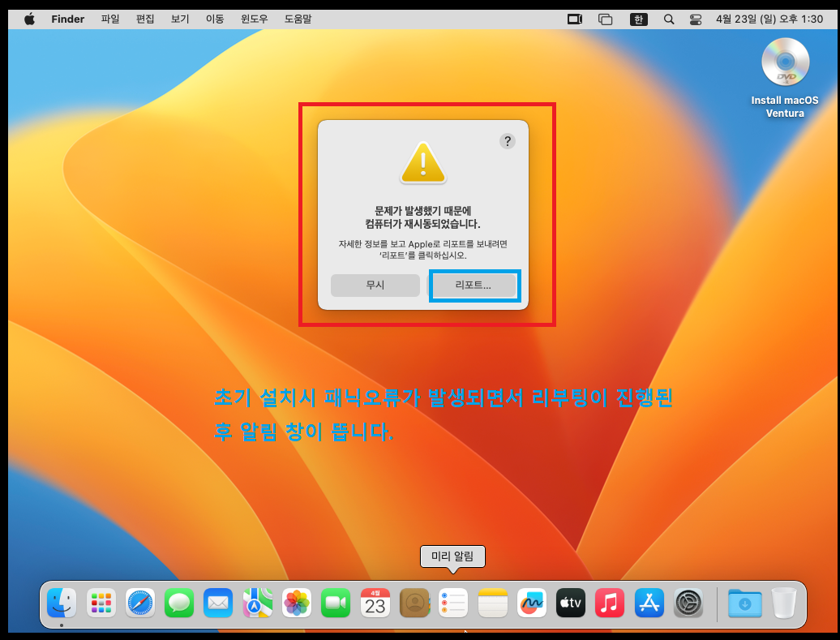840x640 pixels.
Task: Click the overlapping windows menu bar icon
Action: coord(606,19)
